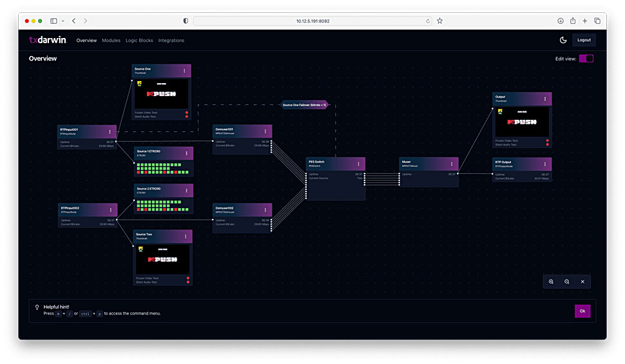Open the Modules tab

(x=111, y=41)
